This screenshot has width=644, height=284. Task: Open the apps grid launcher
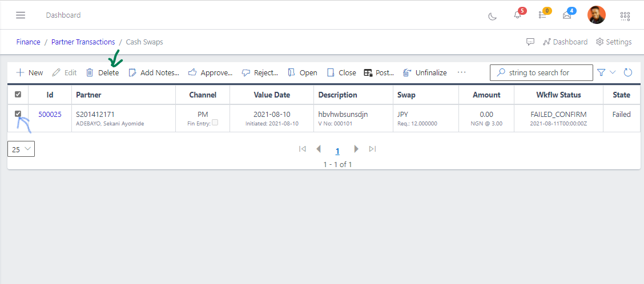[x=625, y=16]
